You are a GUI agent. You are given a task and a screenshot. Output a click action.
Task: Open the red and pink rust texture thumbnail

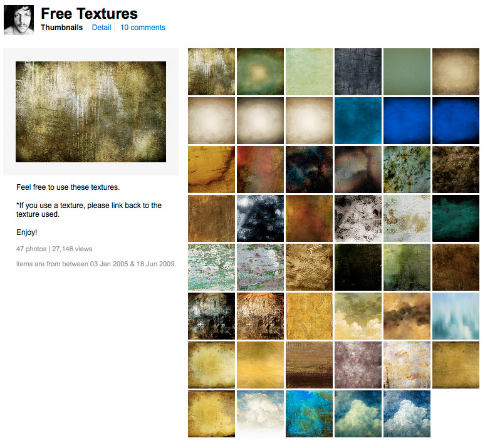pos(260,169)
